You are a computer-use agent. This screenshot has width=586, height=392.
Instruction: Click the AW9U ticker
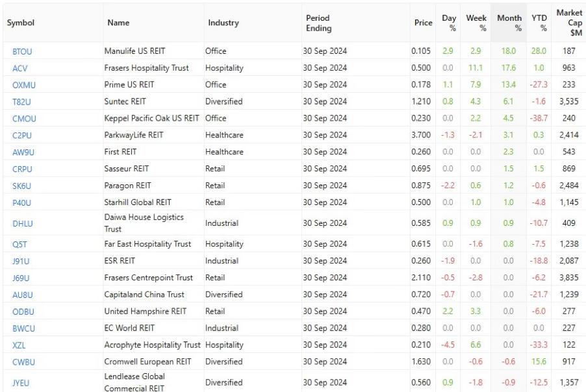click(23, 153)
